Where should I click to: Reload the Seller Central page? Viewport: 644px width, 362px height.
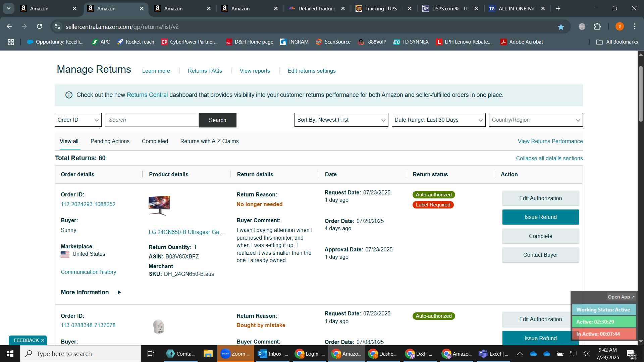point(40,26)
